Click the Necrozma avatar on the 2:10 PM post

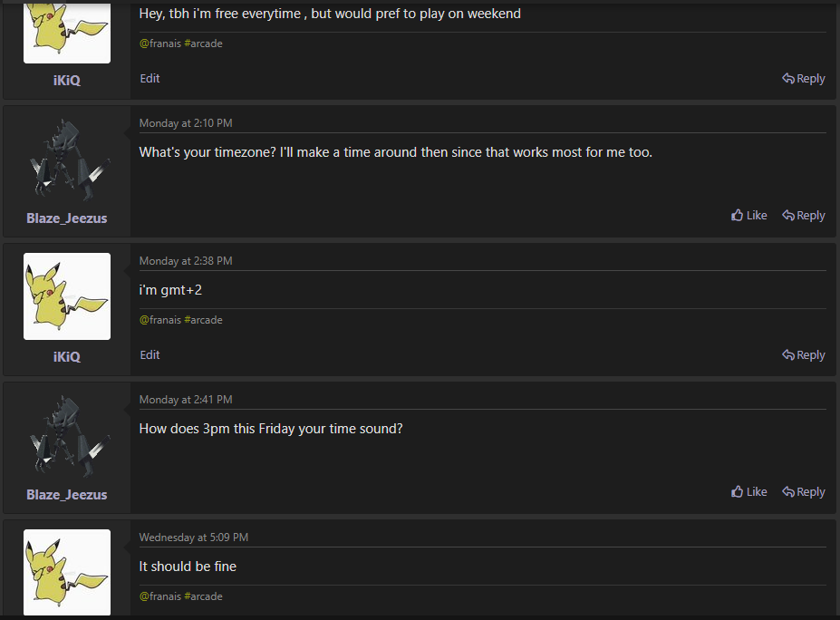coord(67,160)
